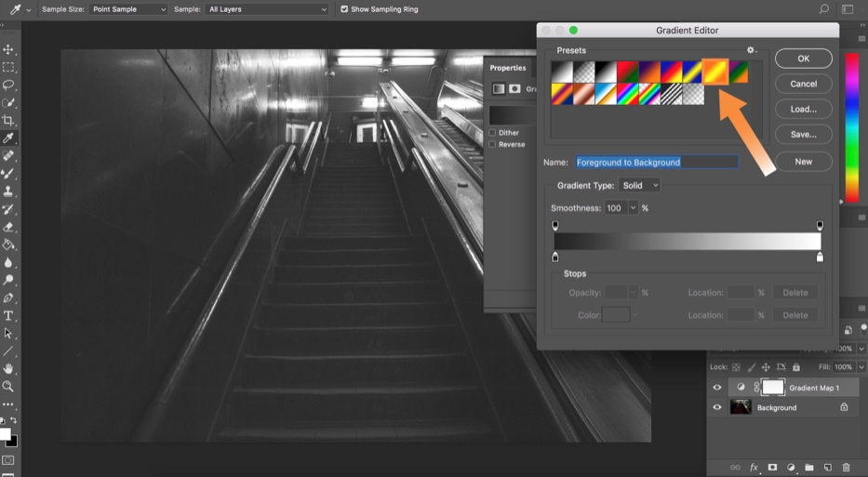The height and width of the screenshot is (477, 868).
Task: Click the Load... button
Action: tap(803, 109)
